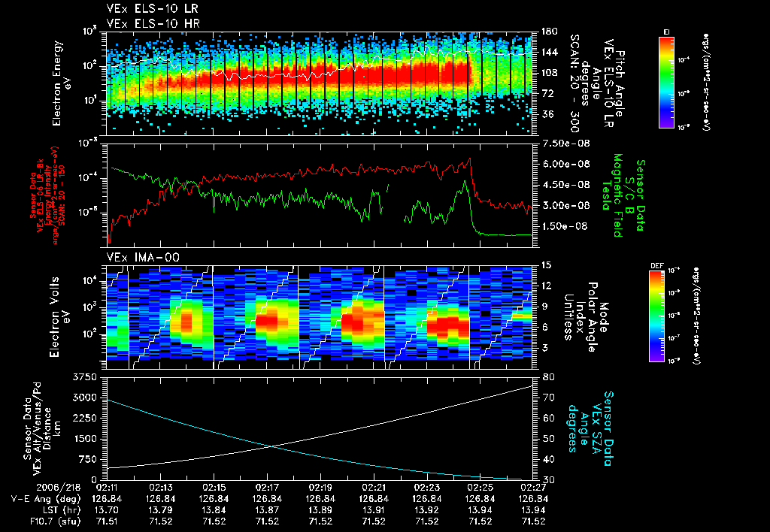
Task: Select the 'VEx ELS-10 LR' plot title
Action: (153, 9)
